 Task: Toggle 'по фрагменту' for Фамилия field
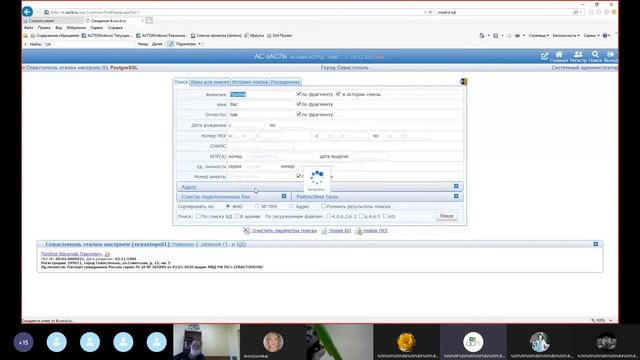pos(299,94)
